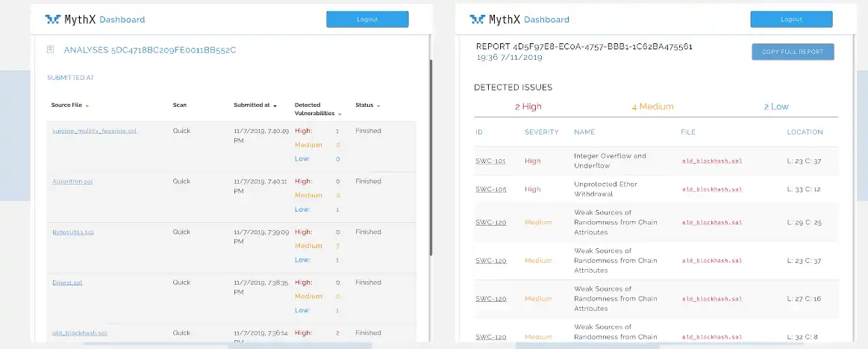
Task: Select the 2 High issues tab
Action: [x=528, y=106]
